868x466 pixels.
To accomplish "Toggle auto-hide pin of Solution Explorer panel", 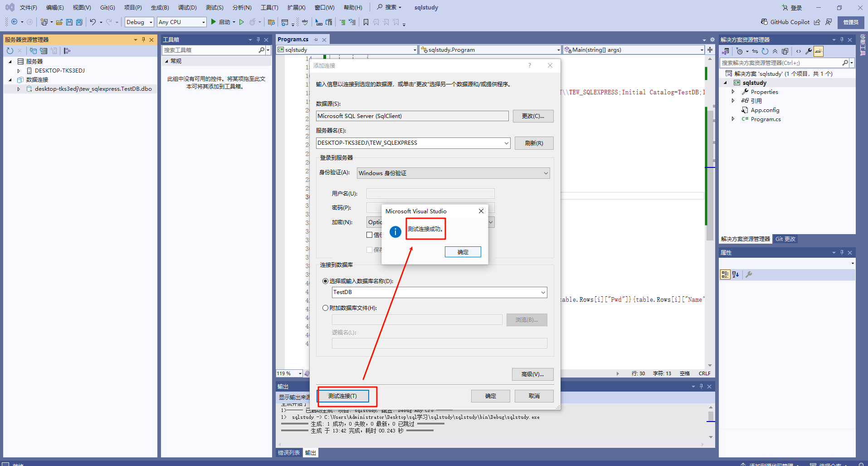I will 842,39.
